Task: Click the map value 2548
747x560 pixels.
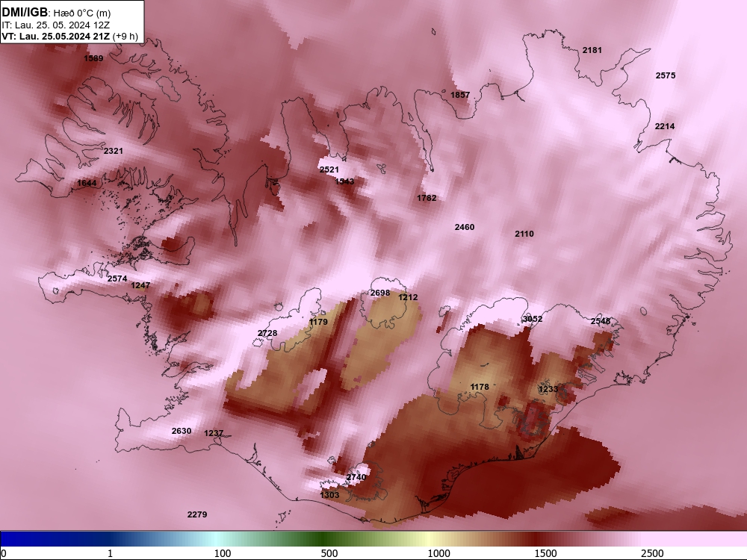Action: [x=601, y=321]
